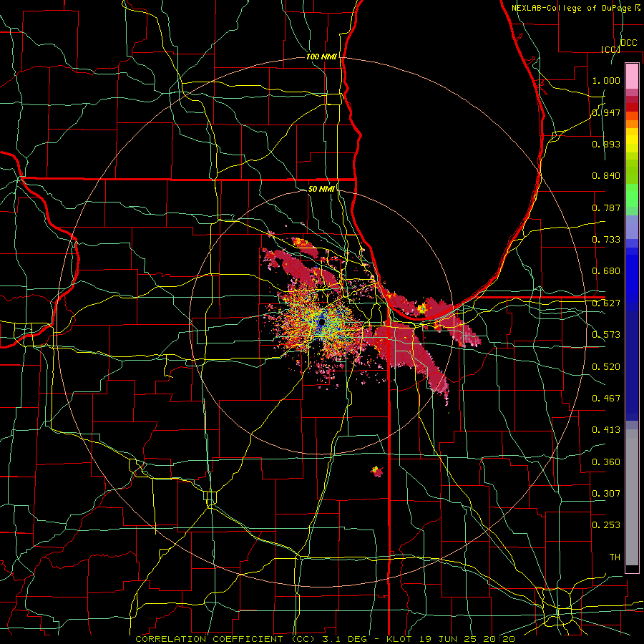Viewport: 644px width, 644px height.
Task: Click the KLOT station ID in the caption
Action: 399,639
